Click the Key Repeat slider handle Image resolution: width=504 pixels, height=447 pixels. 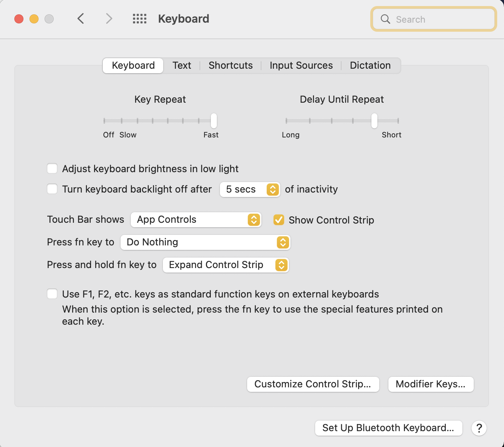coord(214,121)
